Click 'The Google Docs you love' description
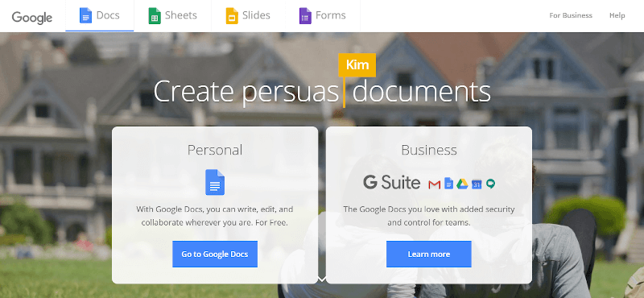This screenshot has height=298, width=644. tap(429, 216)
